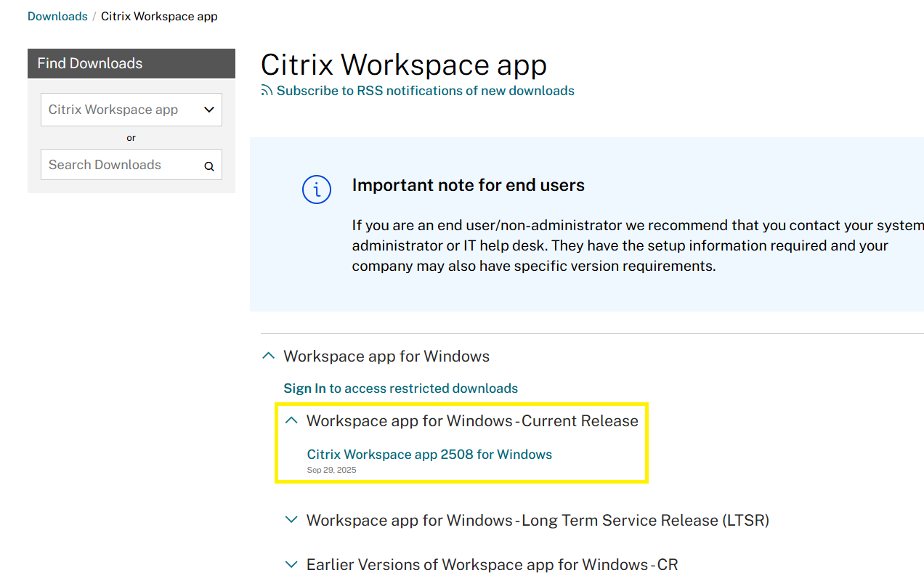Subscribe to RSS notifications of new downloads

426,91
